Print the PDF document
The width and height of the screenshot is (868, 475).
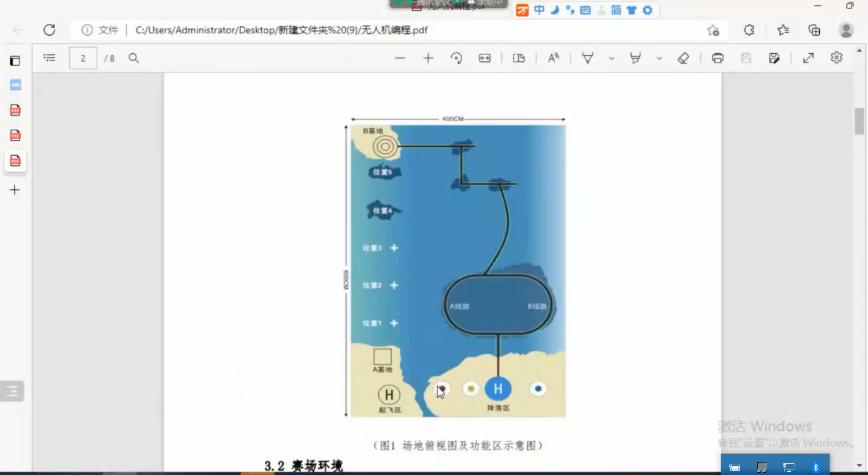[x=717, y=58]
